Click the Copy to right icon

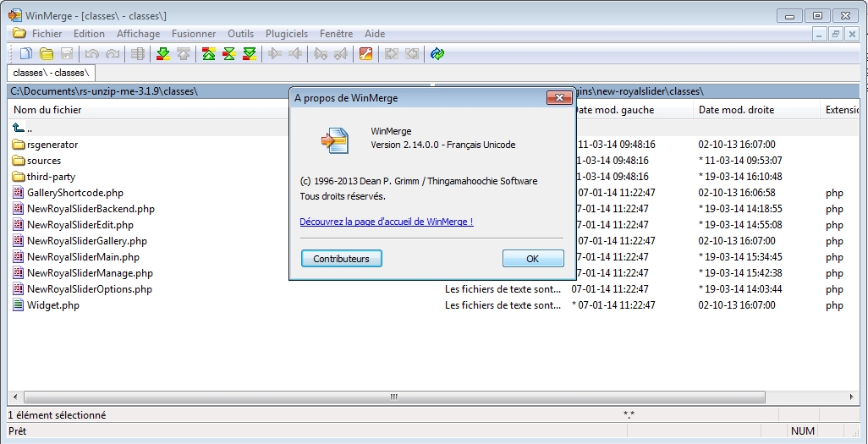point(275,53)
